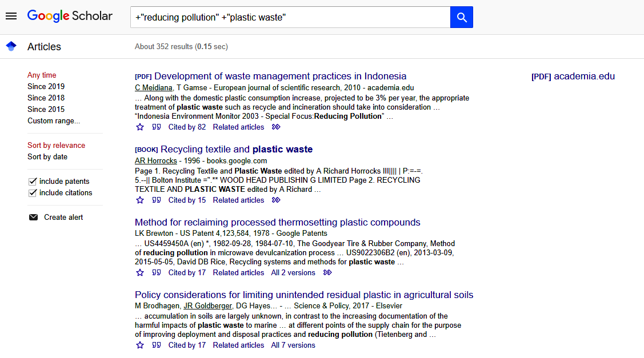The width and height of the screenshot is (644, 358).
Task: Toggle the include citations checkbox
Action: tap(33, 193)
